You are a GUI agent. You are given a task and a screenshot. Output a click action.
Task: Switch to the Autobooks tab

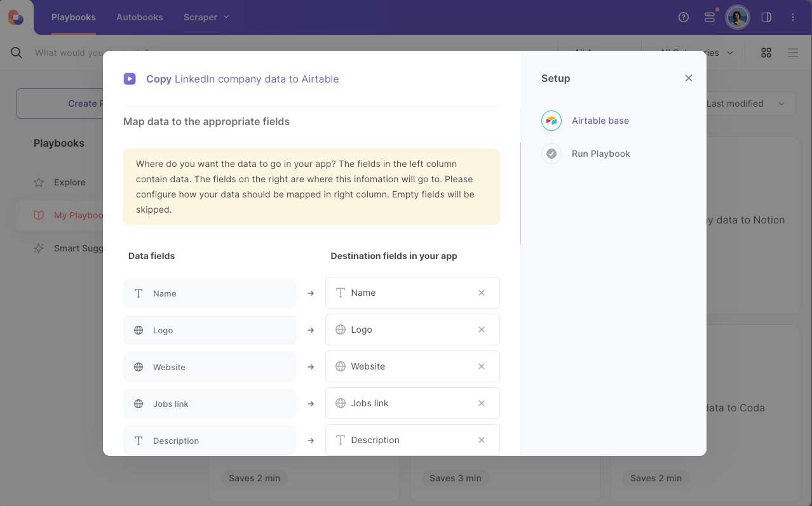pyautogui.click(x=140, y=17)
